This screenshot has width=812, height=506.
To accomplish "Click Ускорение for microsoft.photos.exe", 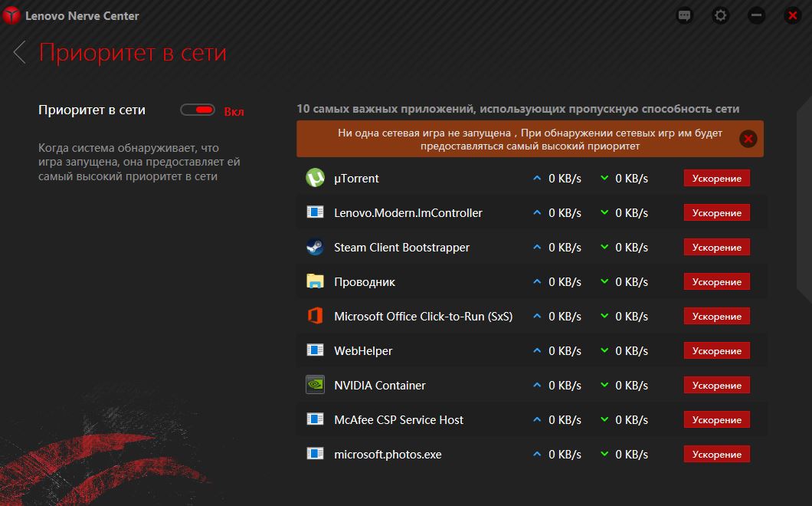I will click(717, 454).
